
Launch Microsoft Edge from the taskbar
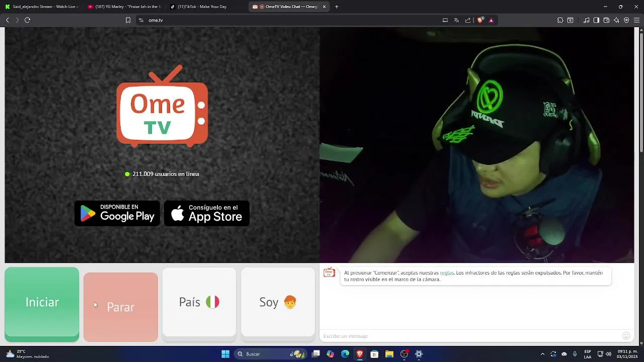pos(345,354)
